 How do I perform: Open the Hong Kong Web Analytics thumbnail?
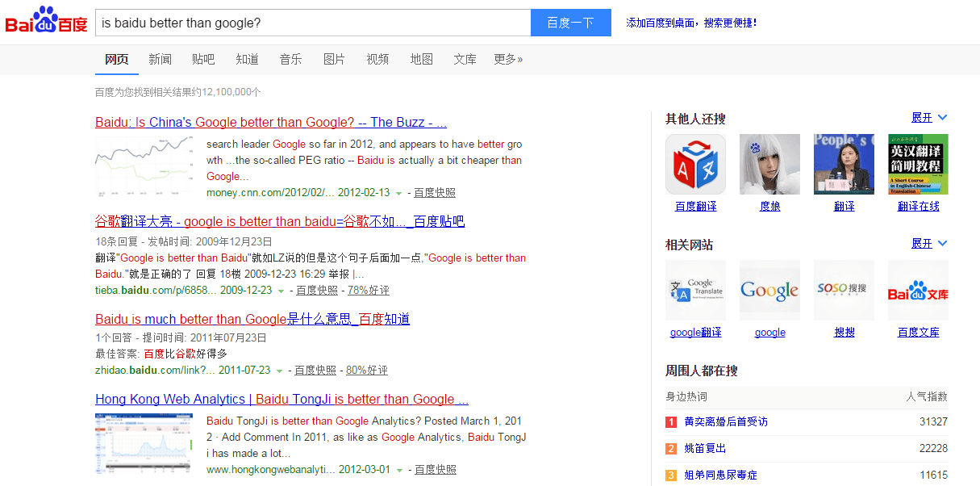pyautogui.click(x=144, y=444)
